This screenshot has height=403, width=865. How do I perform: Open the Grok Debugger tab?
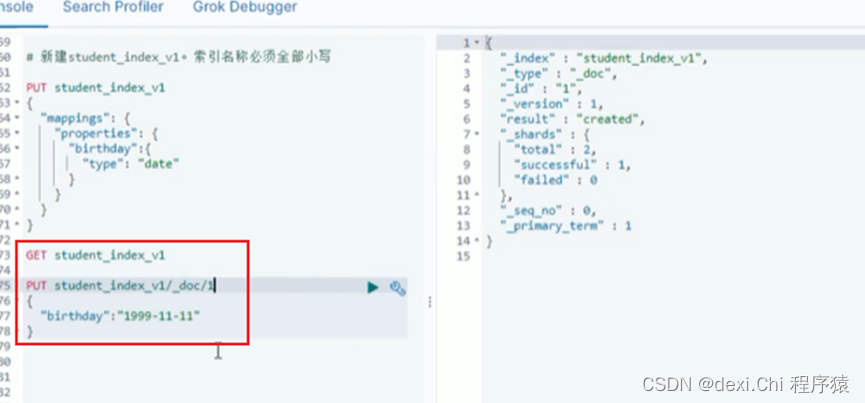pos(245,7)
